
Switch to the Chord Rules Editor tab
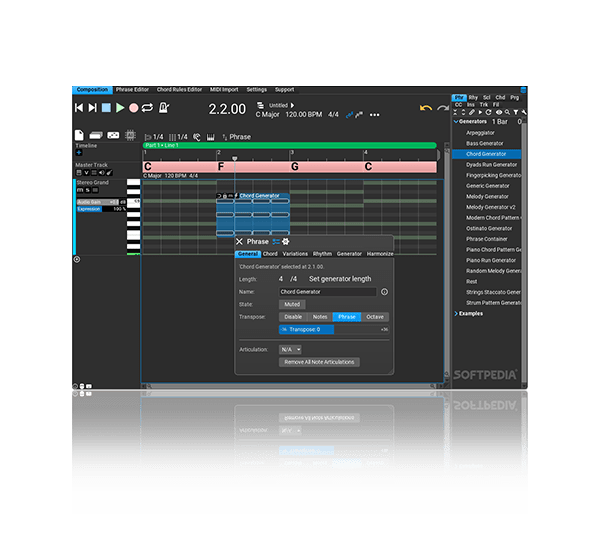(179, 90)
